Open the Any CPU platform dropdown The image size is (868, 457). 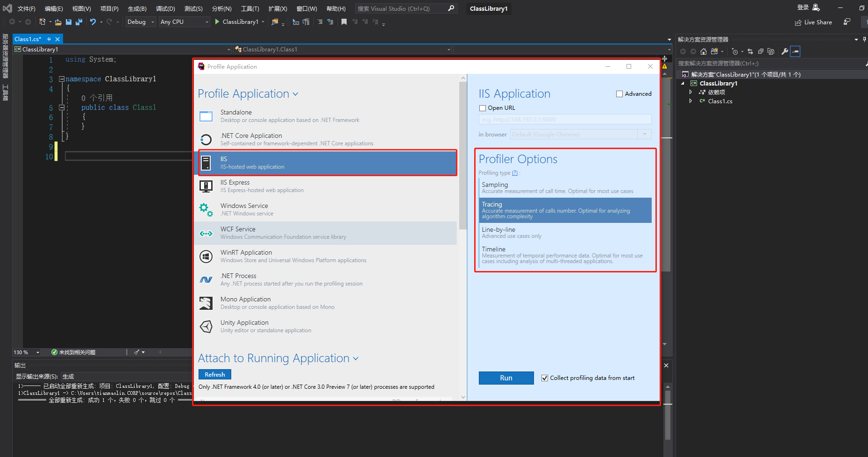click(185, 22)
